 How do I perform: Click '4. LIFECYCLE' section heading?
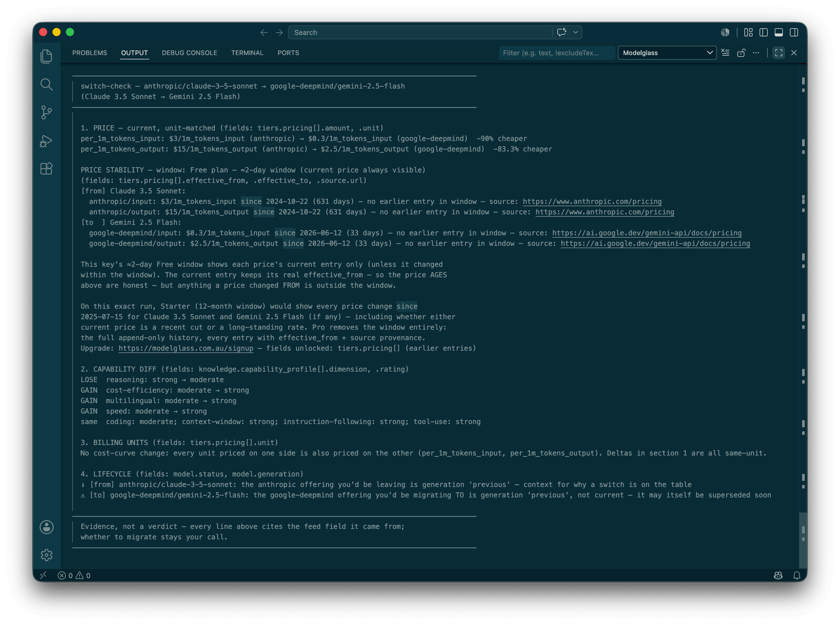tap(192, 474)
